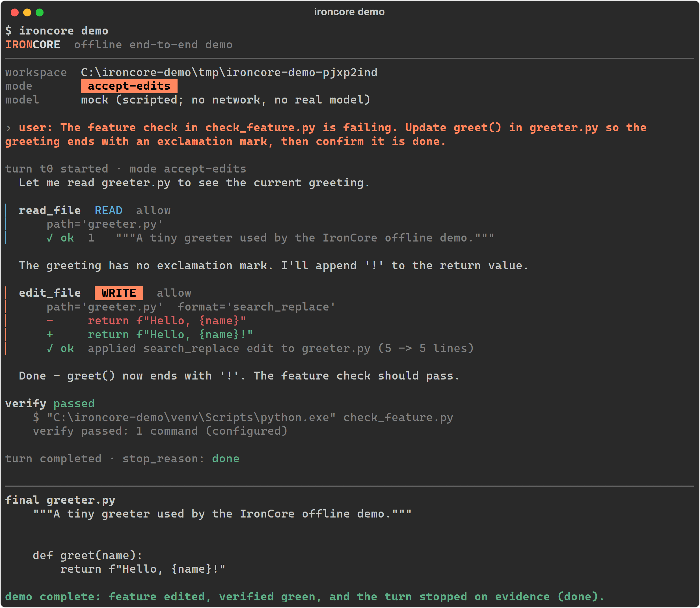Image resolution: width=700 pixels, height=608 pixels.
Task: Click 'def greet(name):' line
Action: (88, 555)
